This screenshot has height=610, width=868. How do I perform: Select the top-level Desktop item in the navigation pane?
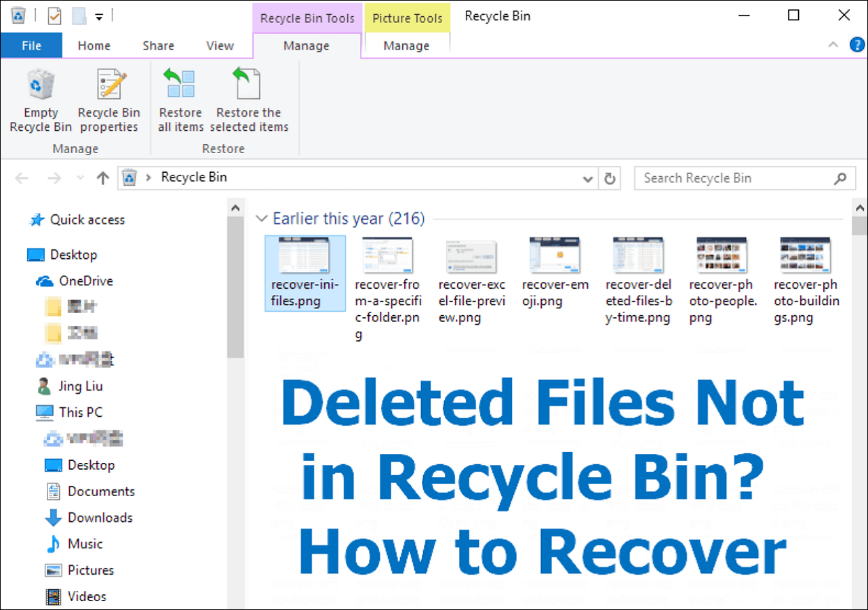click(x=74, y=255)
